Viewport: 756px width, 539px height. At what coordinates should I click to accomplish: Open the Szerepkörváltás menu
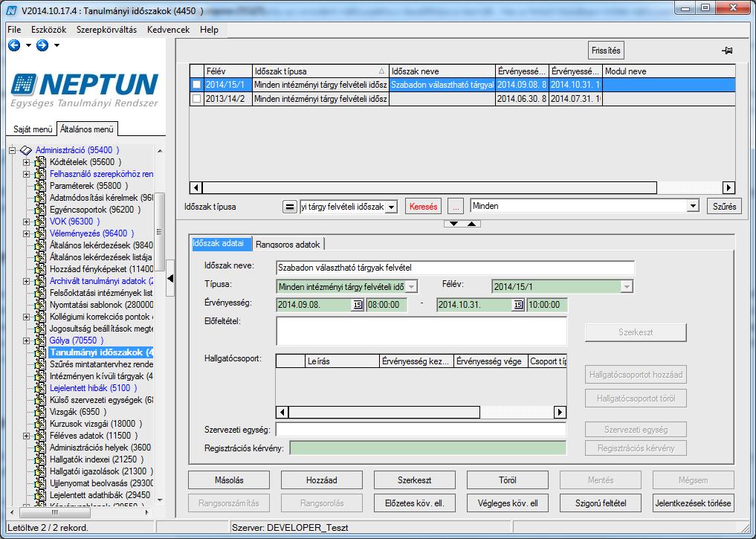(x=106, y=30)
